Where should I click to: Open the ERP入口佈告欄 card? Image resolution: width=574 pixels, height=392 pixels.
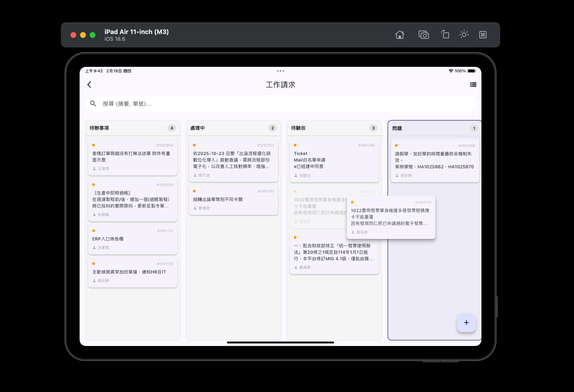tap(132, 239)
